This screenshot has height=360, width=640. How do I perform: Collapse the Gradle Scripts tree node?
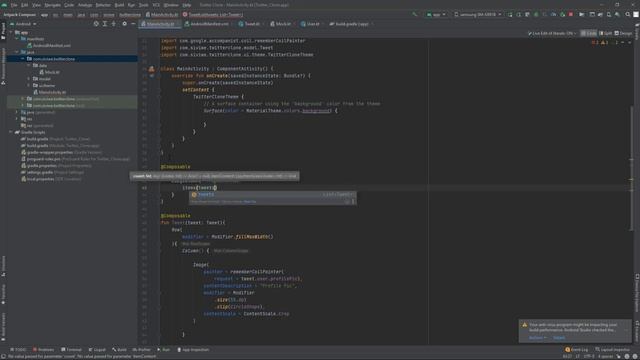[x=11, y=132]
